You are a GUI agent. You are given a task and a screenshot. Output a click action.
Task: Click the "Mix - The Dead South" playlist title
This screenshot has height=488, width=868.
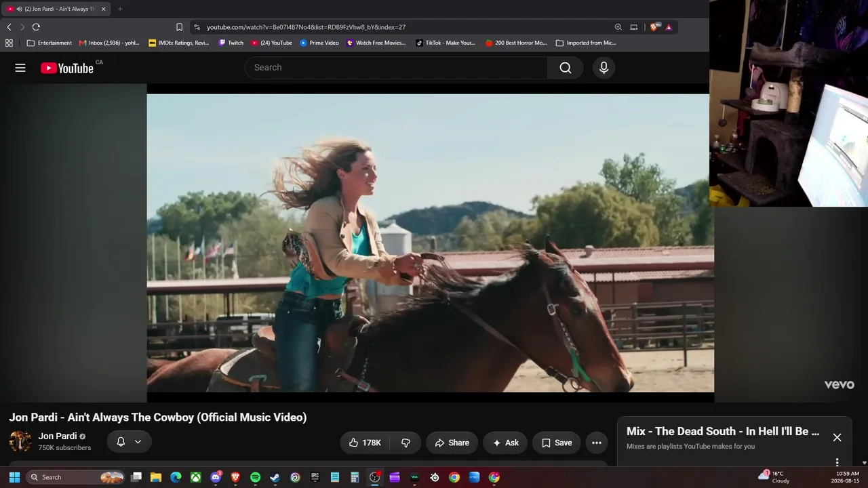pos(723,431)
